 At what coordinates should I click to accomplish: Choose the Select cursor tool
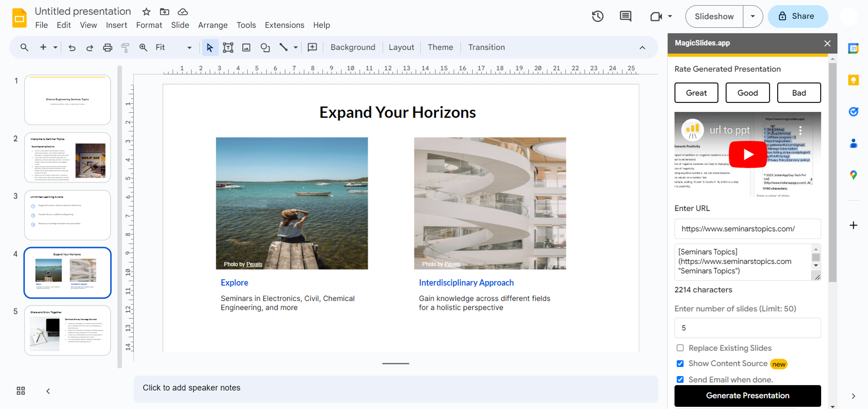coord(210,47)
